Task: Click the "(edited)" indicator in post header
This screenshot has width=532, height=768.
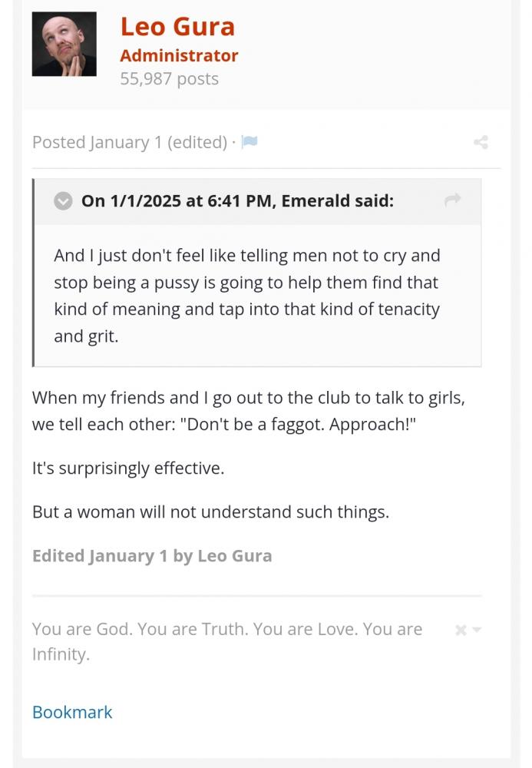Action: coord(197,142)
